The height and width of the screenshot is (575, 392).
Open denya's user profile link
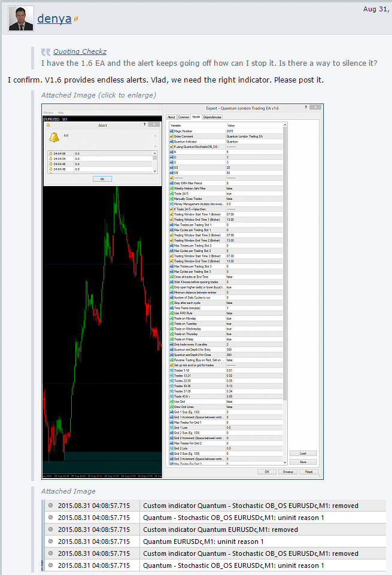[x=54, y=19]
